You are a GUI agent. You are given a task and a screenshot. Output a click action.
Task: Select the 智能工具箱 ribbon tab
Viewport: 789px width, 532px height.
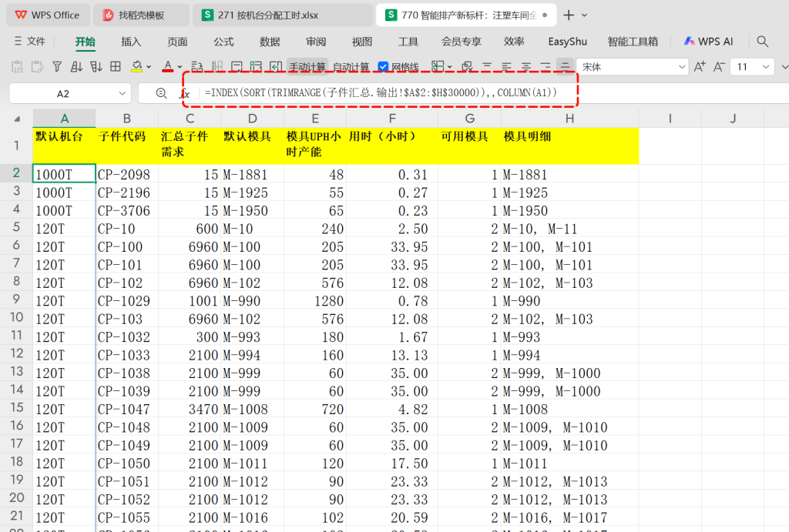coord(633,42)
